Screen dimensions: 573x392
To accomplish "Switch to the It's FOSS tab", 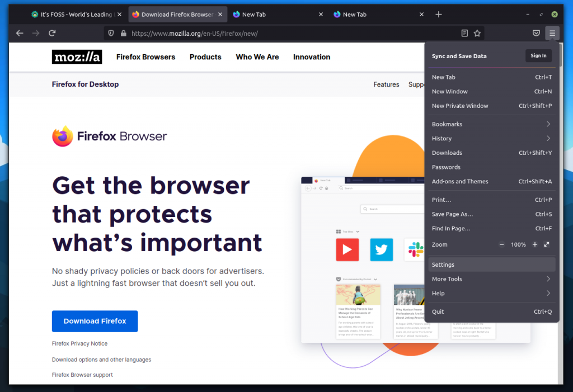I will coord(73,15).
